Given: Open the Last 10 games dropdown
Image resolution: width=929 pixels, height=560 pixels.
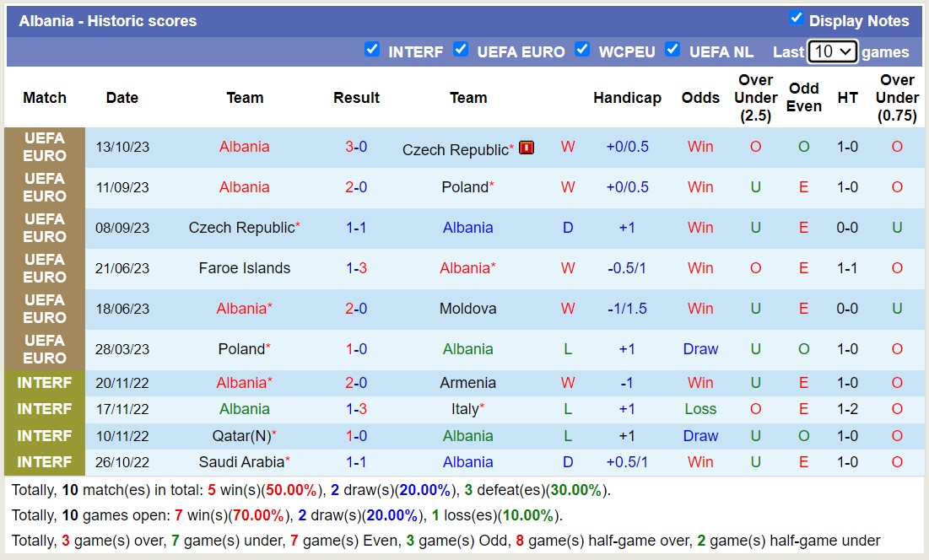Looking at the screenshot, I should click(x=832, y=51).
